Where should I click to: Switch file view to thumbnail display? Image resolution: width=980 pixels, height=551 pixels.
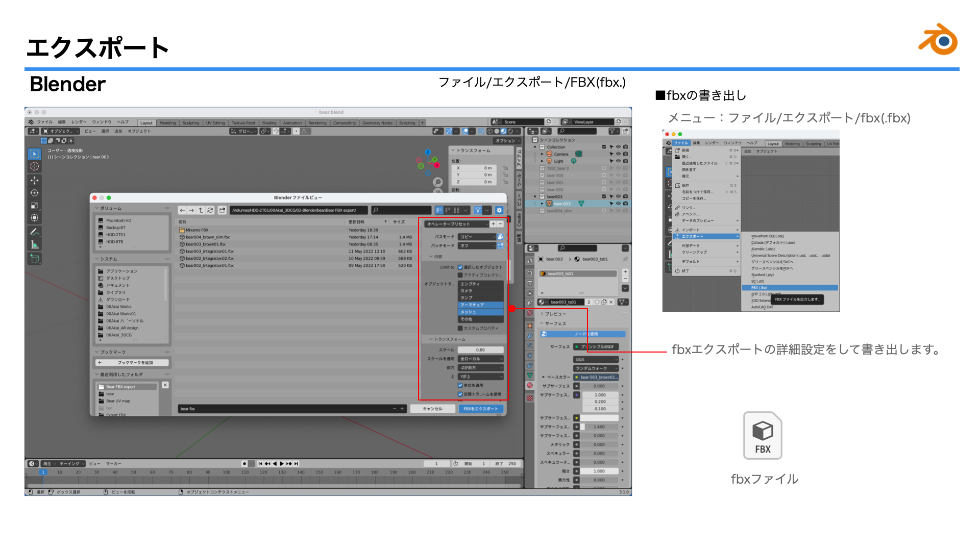(x=457, y=210)
